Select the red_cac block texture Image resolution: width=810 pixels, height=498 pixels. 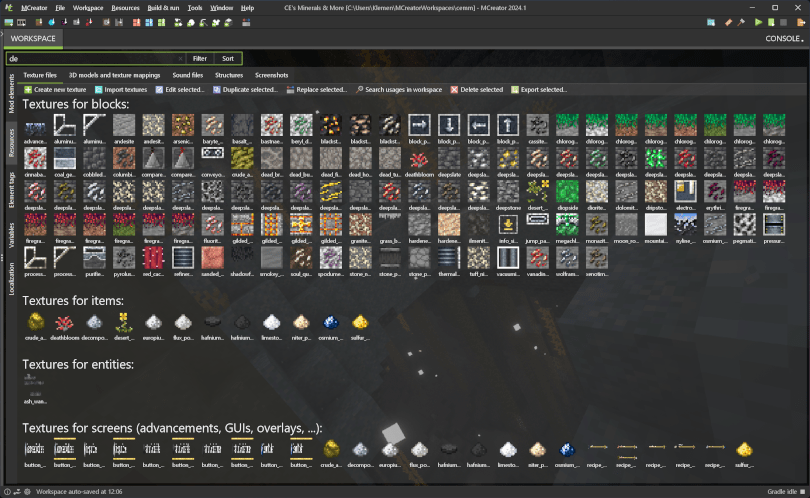click(x=153, y=261)
